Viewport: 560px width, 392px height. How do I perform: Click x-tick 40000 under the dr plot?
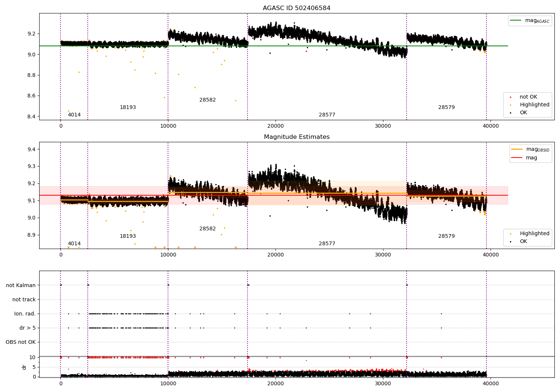pos(491,383)
